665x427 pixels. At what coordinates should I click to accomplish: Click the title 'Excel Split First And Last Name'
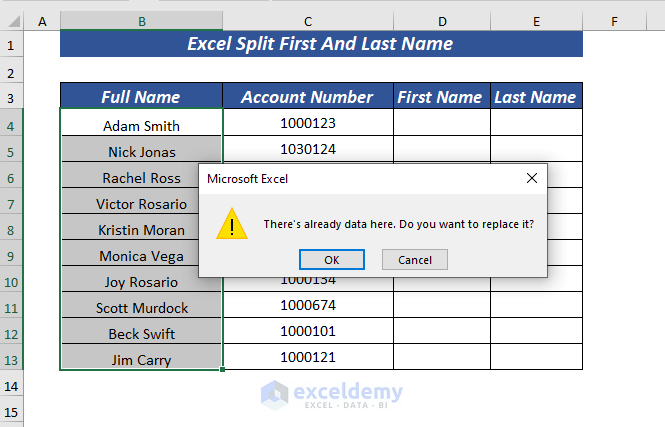click(x=321, y=44)
